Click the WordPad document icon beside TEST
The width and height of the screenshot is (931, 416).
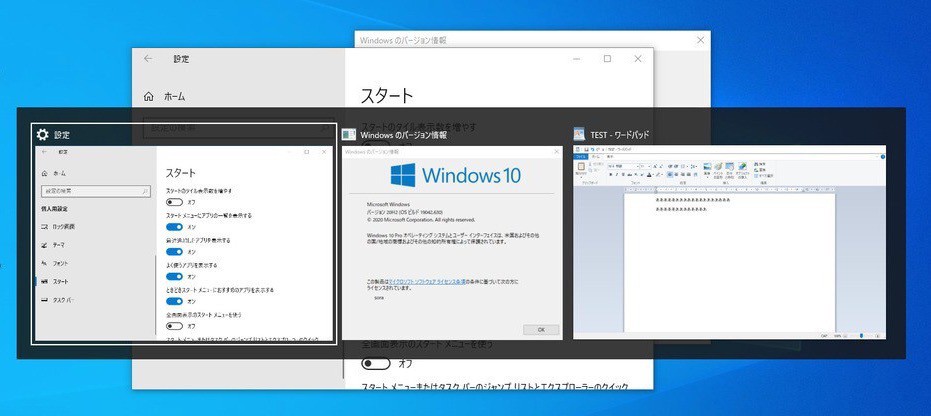(580, 135)
